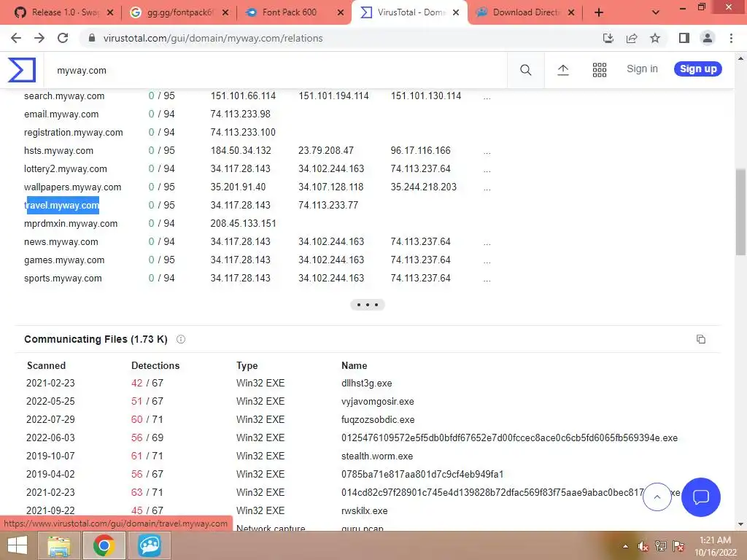Expand more IPs for games.myway.com row
Image resolution: width=747 pixels, height=560 pixels.
pos(487,260)
